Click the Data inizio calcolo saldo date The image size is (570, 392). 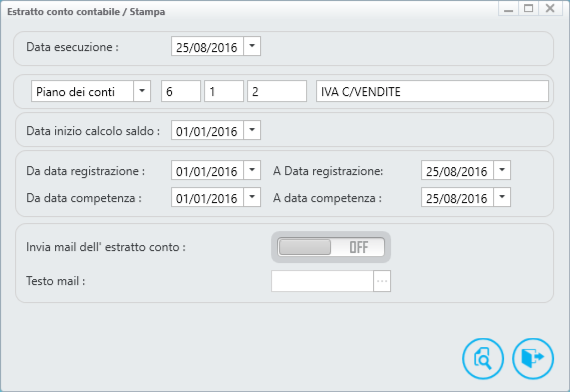pyautogui.click(x=207, y=131)
